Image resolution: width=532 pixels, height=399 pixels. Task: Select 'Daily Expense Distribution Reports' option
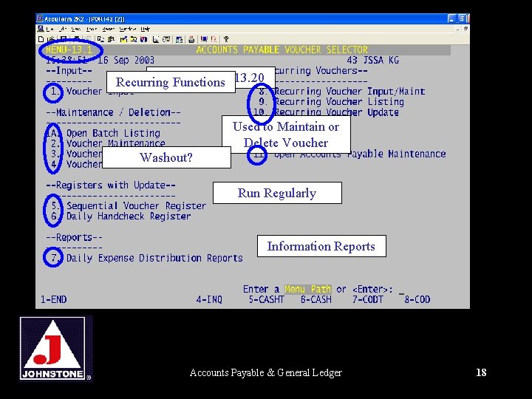[154, 258]
